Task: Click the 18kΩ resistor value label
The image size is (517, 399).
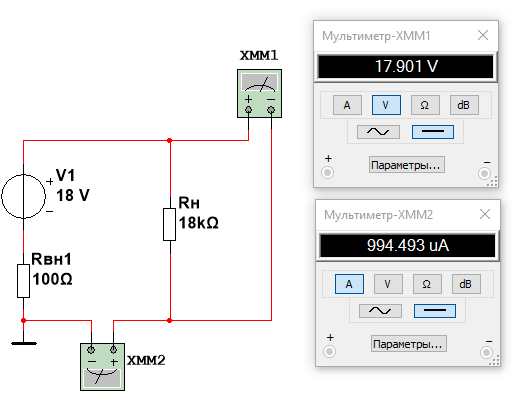Action: (x=199, y=223)
